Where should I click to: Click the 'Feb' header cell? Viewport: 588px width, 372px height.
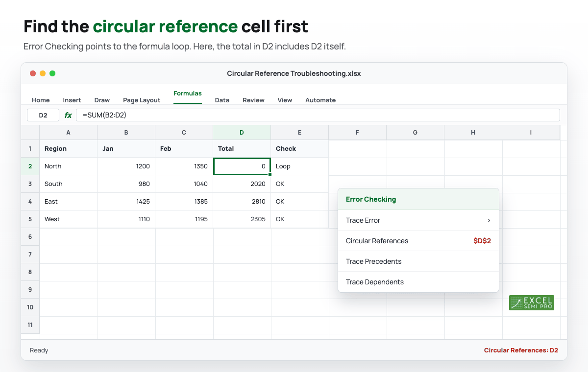click(184, 148)
